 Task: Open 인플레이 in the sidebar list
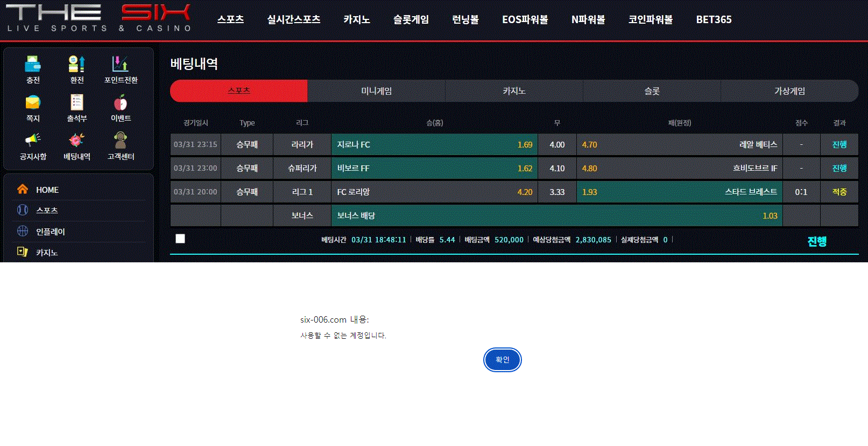click(x=50, y=232)
